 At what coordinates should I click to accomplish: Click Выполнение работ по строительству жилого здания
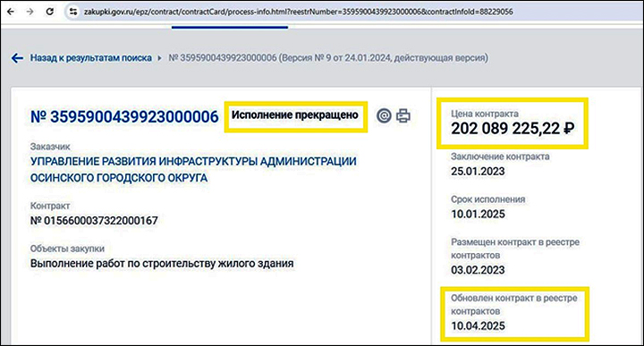coord(162,264)
